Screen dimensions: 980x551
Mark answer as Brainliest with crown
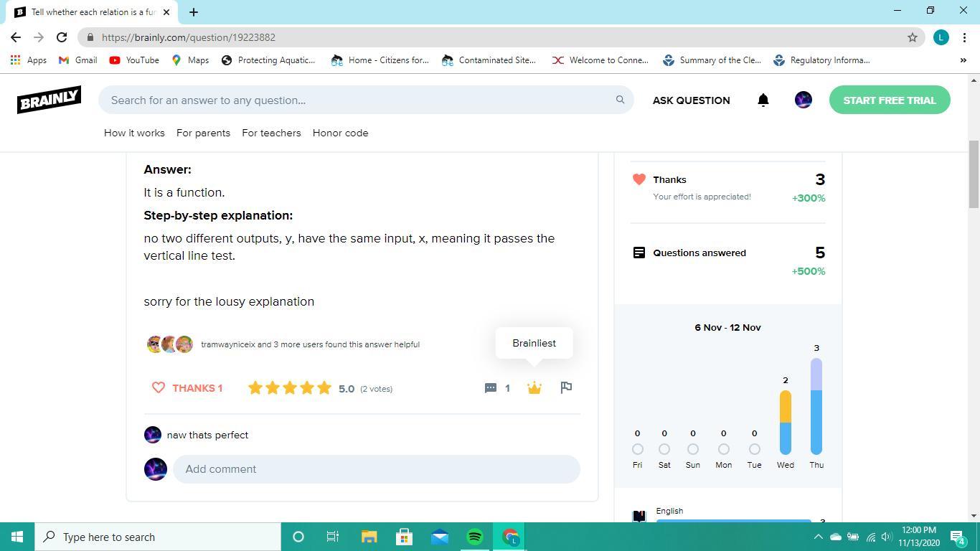click(534, 388)
